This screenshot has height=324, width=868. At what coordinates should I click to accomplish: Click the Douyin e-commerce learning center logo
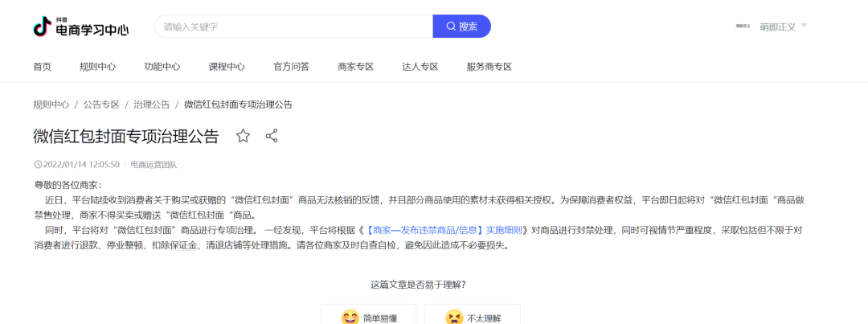tap(81, 26)
